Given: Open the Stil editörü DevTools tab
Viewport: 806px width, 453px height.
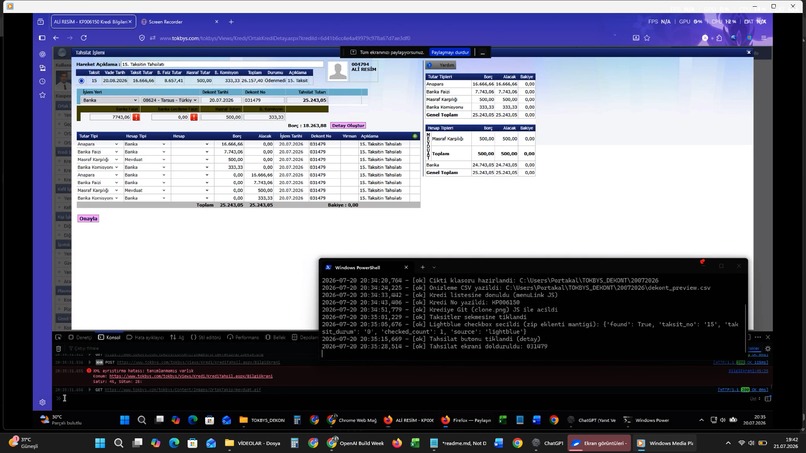Looking at the screenshot, I should coord(206,337).
